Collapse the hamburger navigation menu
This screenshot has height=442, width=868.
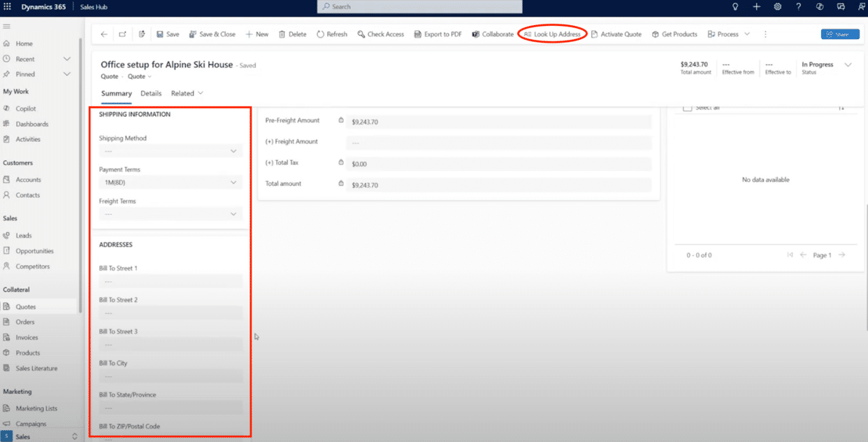coord(7,27)
